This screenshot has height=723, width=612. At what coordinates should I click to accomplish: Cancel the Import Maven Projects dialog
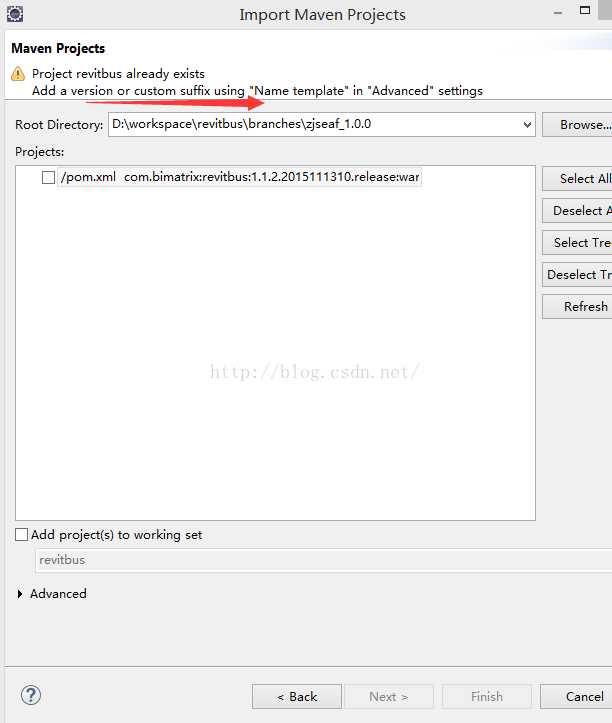[578, 696]
